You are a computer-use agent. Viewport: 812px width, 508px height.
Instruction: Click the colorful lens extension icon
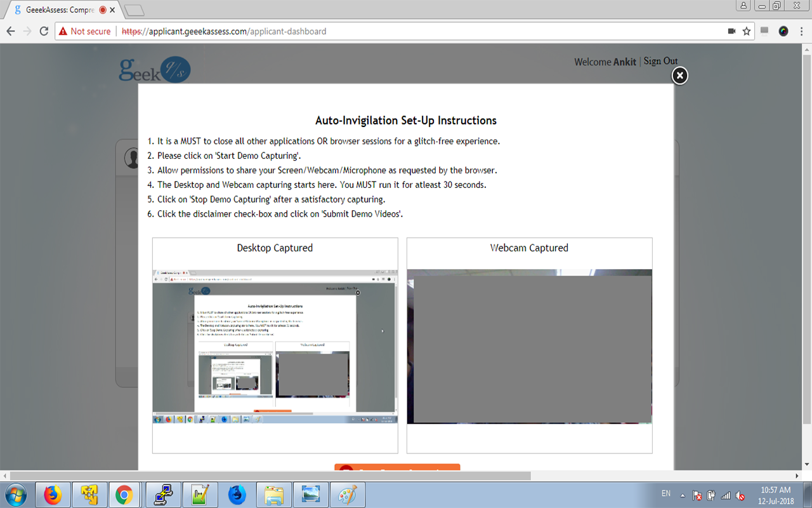[x=783, y=30]
